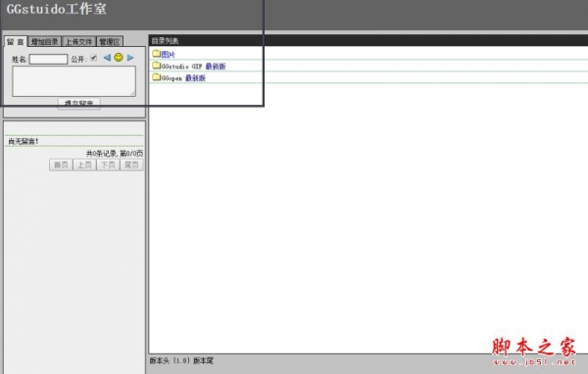Screen dimensions: 588x374
Task: Focus the 姓名 name input field
Action: (48, 59)
